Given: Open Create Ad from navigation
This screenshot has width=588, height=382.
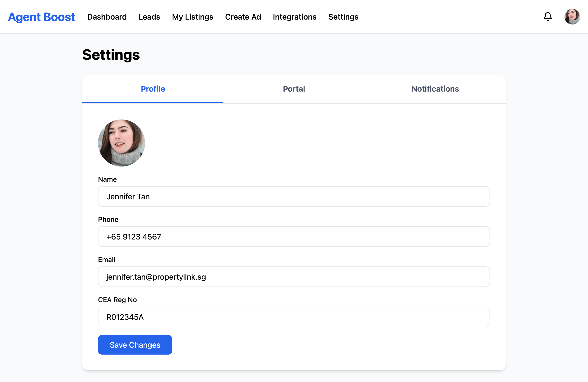Looking at the screenshot, I should tap(243, 17).
